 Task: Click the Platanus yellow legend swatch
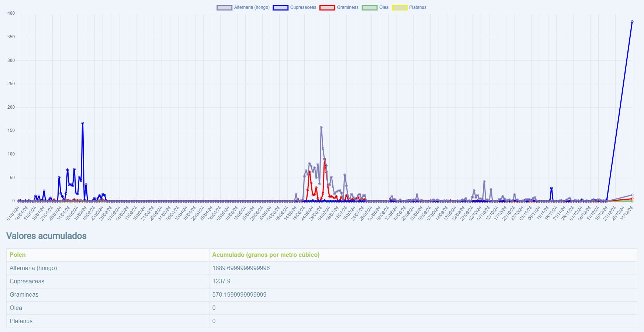(x=399, y=8)
